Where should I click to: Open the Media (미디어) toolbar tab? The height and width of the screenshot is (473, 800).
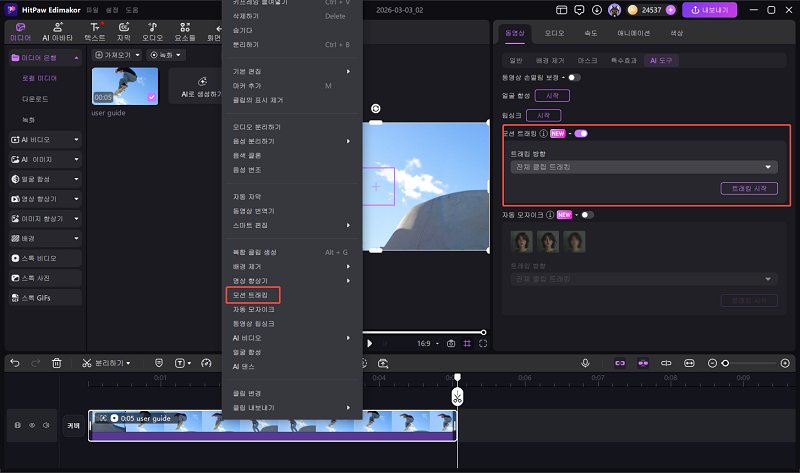click(20, 32)
